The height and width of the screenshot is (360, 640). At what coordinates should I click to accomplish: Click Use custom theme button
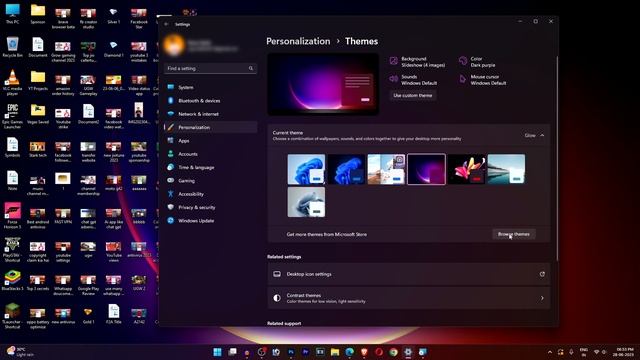(413, 96)
